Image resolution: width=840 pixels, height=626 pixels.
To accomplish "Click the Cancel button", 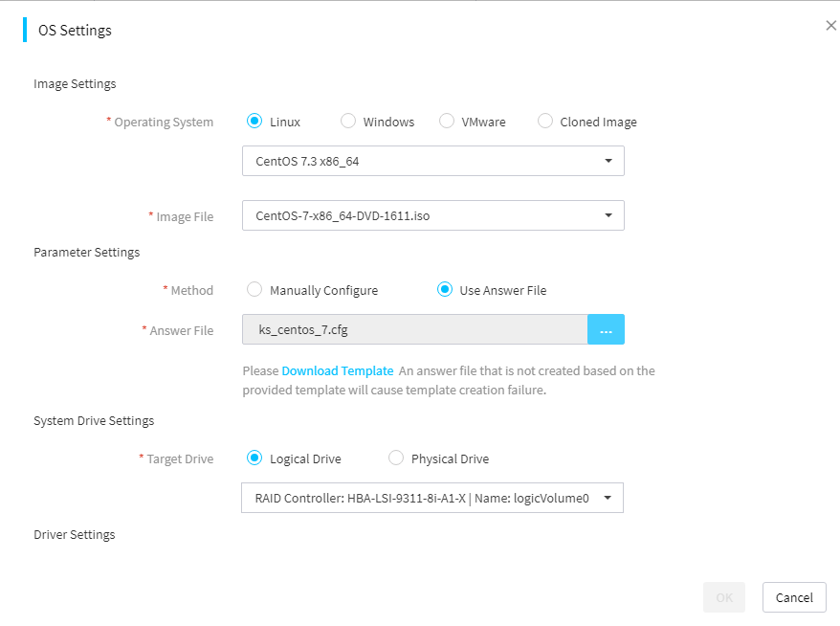I will click(794, 597).
